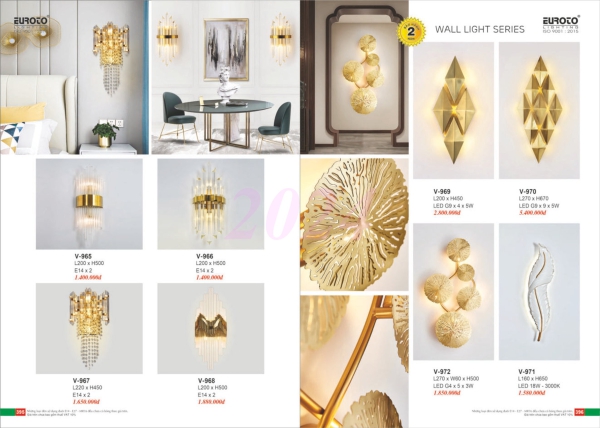This screenshot has height=428, width=600.
Task: Click the WALL LIGHT SERIES heading
Action: [480, 29]
